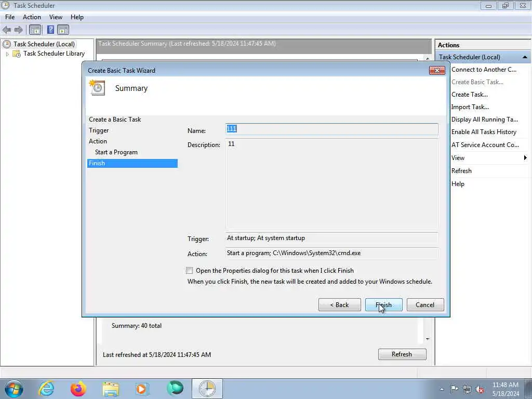Expand the View submenu arrow in Actions
The width and height of the screenshot is (532, 399).
pyautogui.click(x=525, y=157)
